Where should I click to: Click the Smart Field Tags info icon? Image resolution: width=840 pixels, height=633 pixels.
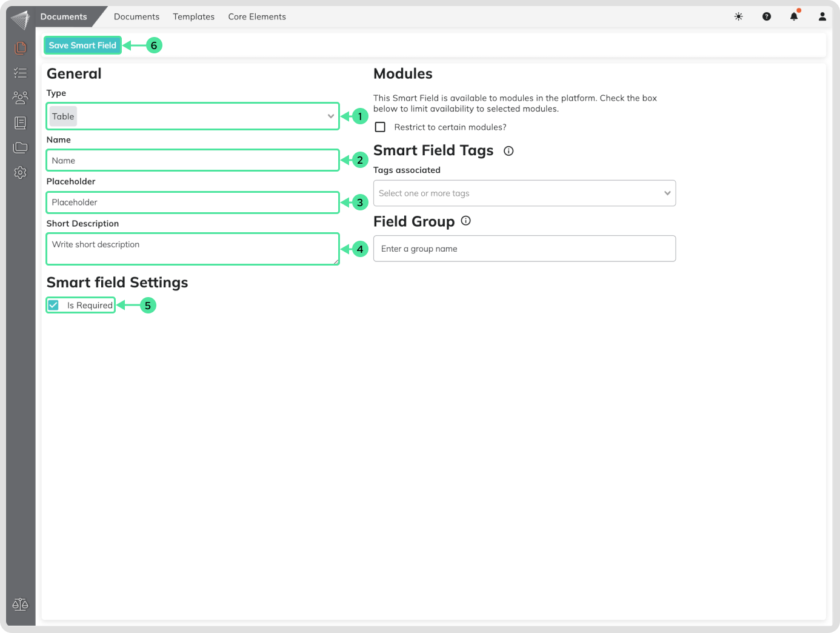(508, 151)
